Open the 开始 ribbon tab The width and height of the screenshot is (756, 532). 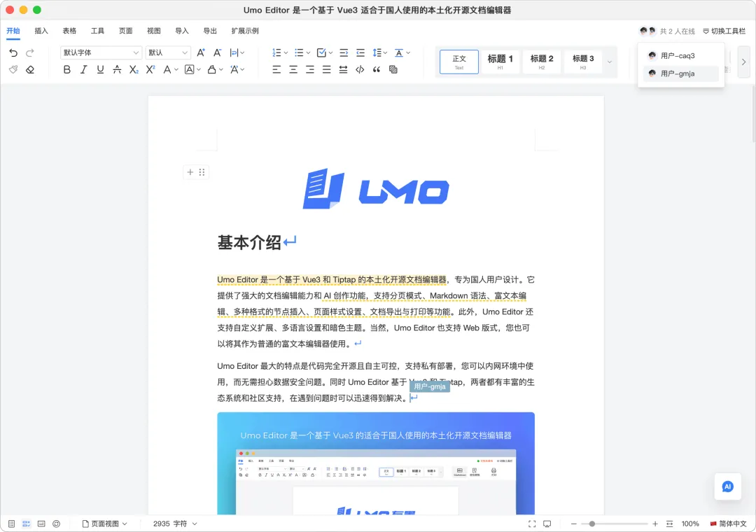(x=13, y=31)
